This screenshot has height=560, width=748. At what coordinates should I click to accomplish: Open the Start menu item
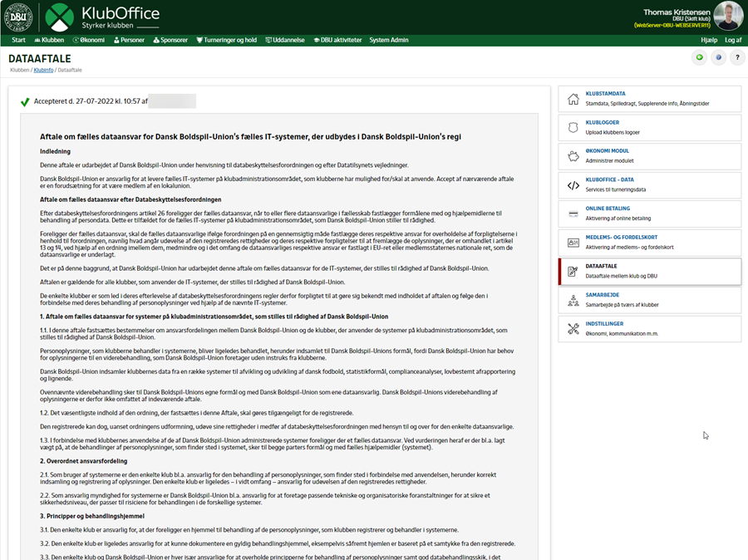coord(18,40)
